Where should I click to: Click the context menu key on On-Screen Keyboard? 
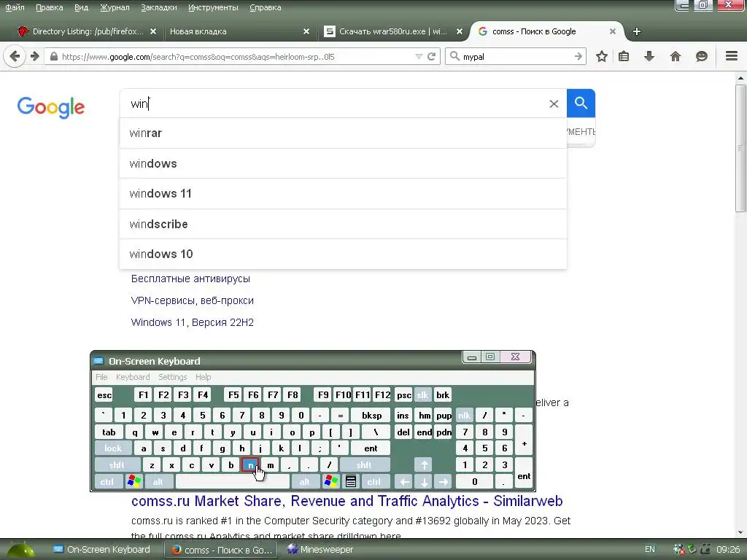tap(351, 481)
